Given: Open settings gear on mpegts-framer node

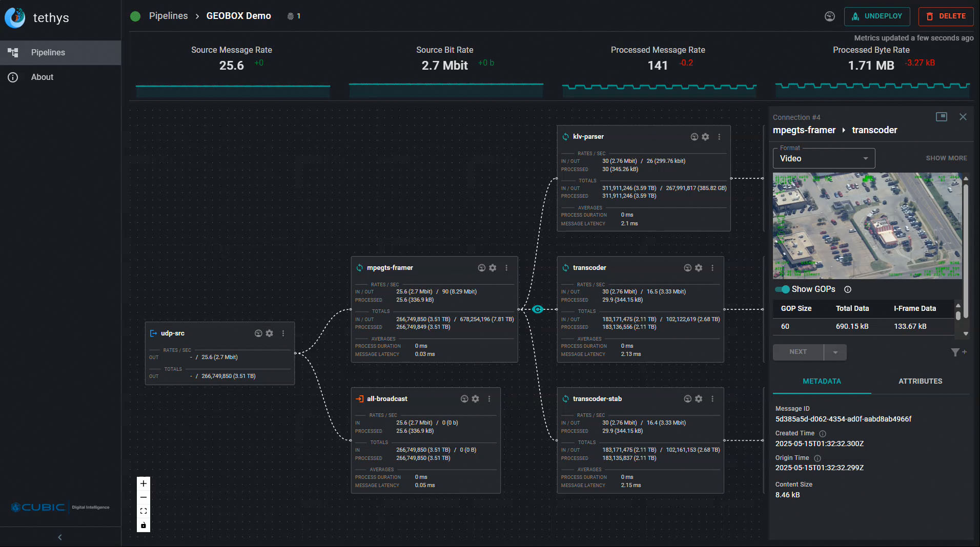Looking at the screenshot, I should pos(493,268).
